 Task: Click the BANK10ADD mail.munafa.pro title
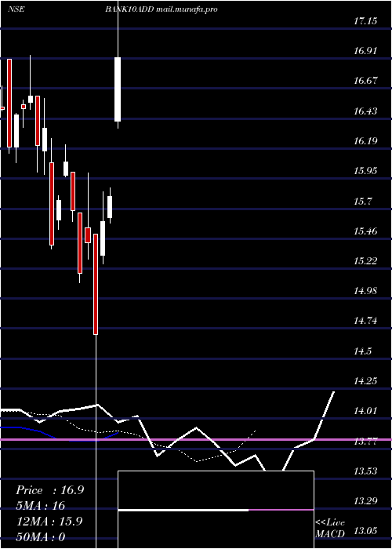[162, 9]
